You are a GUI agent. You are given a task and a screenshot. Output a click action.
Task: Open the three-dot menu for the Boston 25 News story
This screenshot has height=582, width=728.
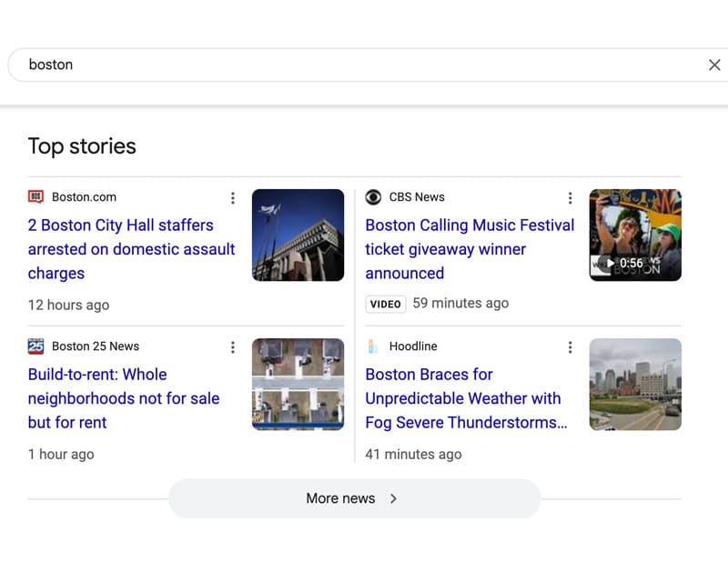click(x=233, y=347)
